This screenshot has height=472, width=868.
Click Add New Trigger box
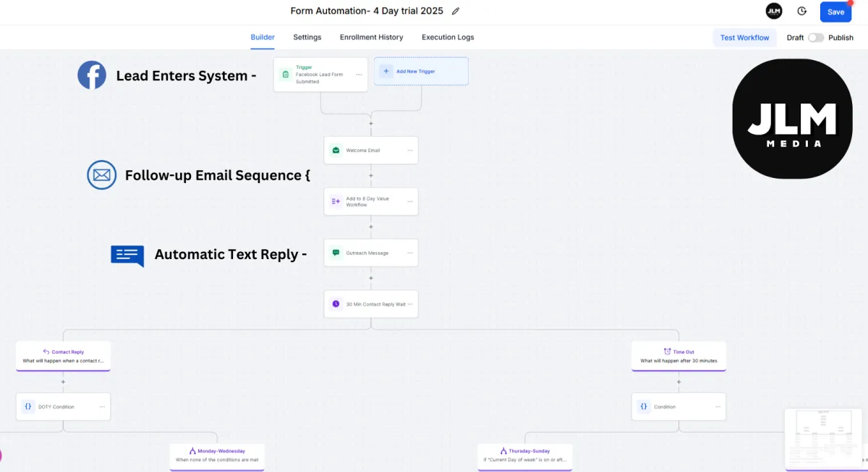(x=421, y=72)
